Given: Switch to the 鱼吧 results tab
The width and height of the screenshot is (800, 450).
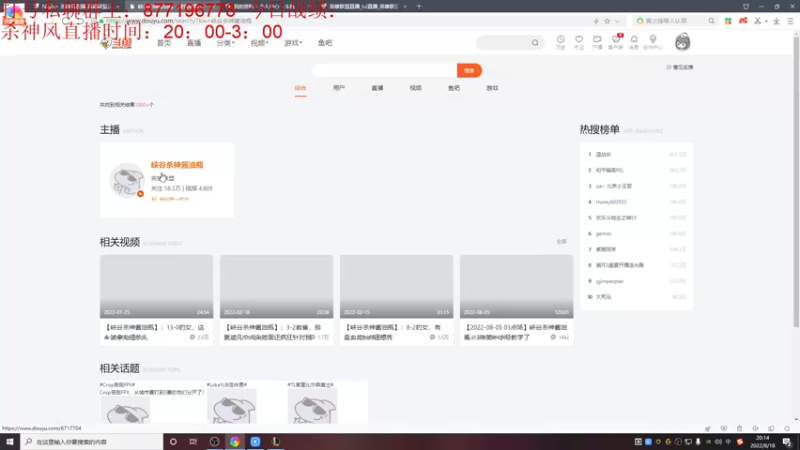Looking at the screenshot, I should 454,88.
